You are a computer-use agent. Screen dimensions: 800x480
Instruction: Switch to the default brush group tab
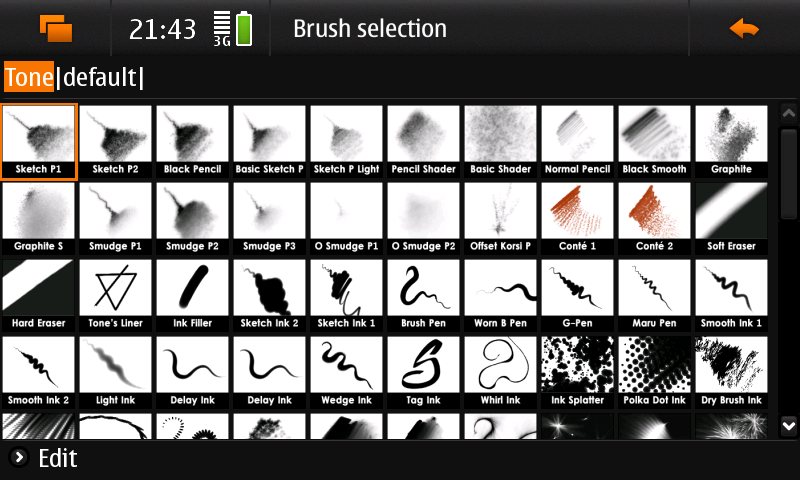point(100,77)
